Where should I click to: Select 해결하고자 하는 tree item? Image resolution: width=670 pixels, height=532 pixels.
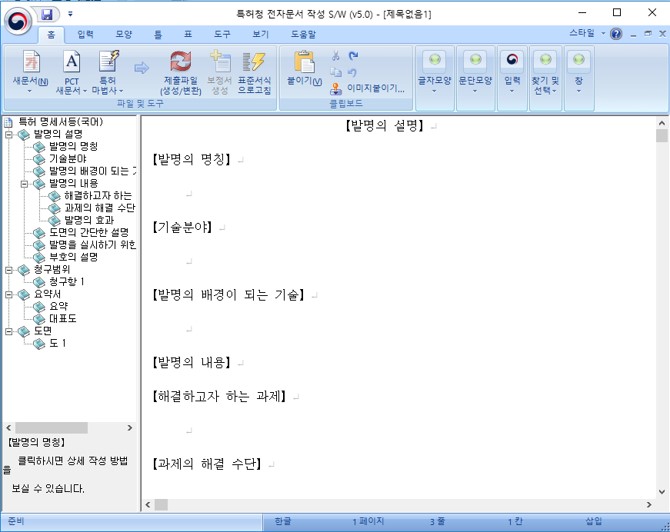[98, 196]
